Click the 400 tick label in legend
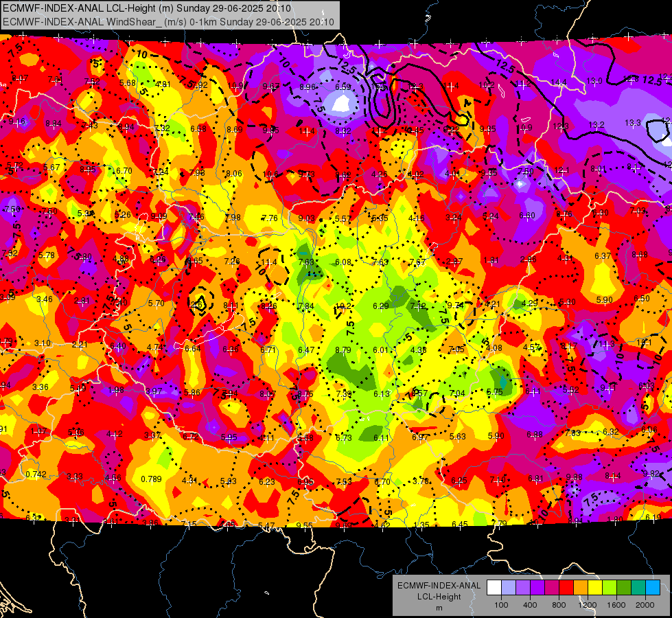This screenshot has height=618, width=672. [530, 605]
